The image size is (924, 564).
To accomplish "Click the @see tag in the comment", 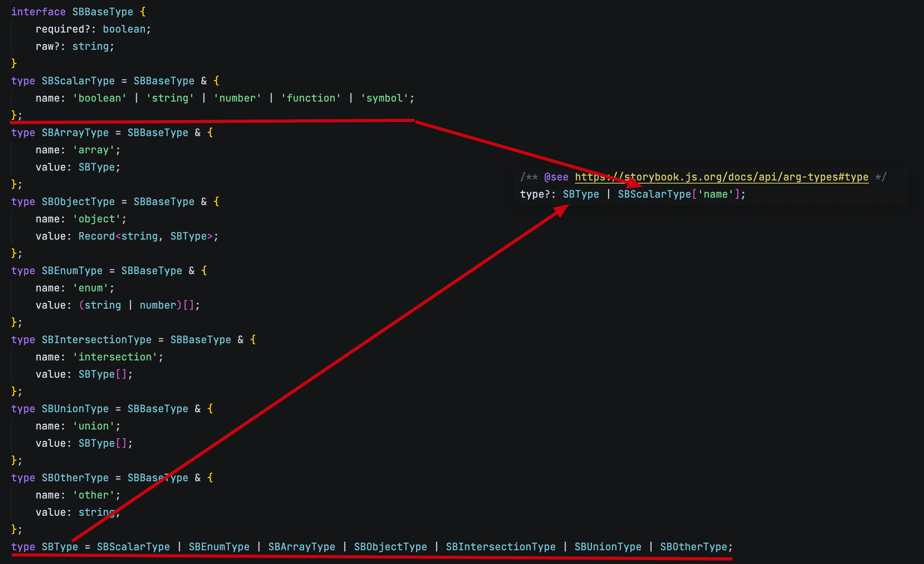I will click(556, 177).
